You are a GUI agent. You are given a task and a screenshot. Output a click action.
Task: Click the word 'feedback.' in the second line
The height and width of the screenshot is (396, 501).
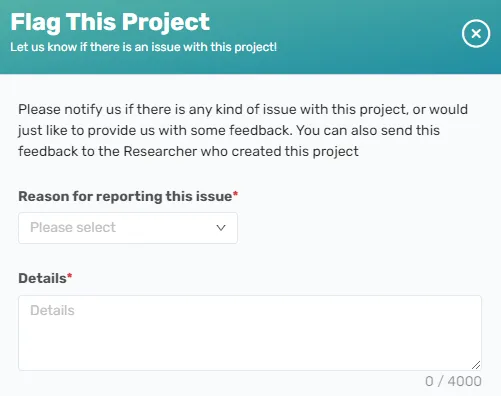tap(261, 130)
